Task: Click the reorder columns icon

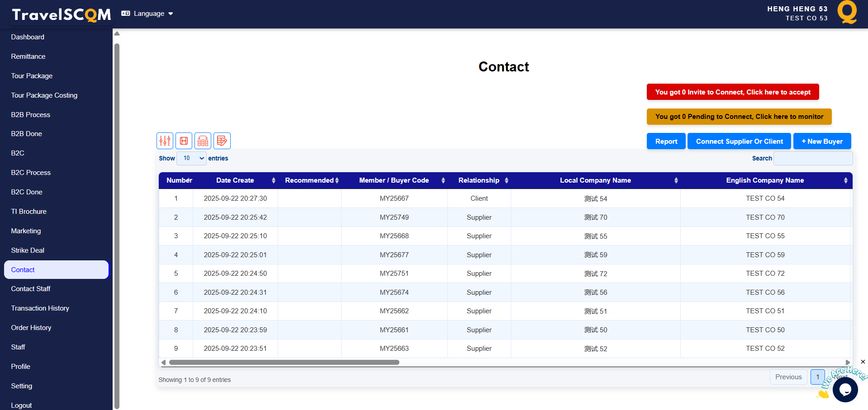Action: [203, 141]
